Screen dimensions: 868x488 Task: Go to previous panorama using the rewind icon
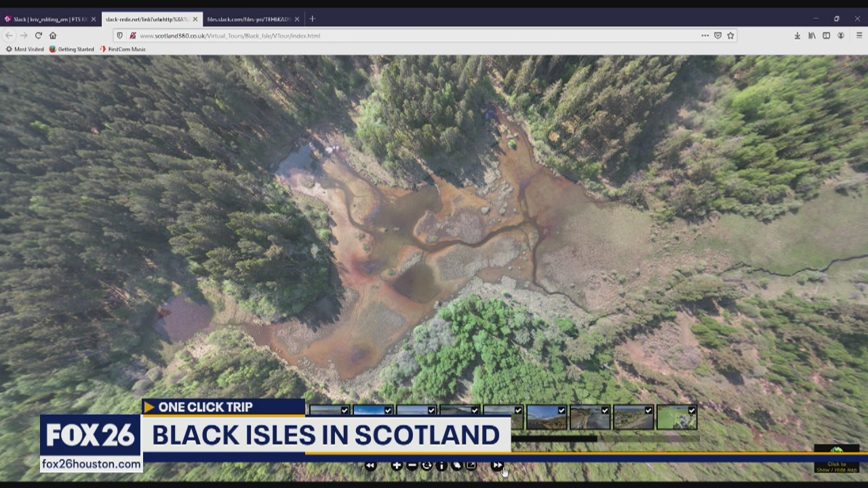(x=370, y=466)
